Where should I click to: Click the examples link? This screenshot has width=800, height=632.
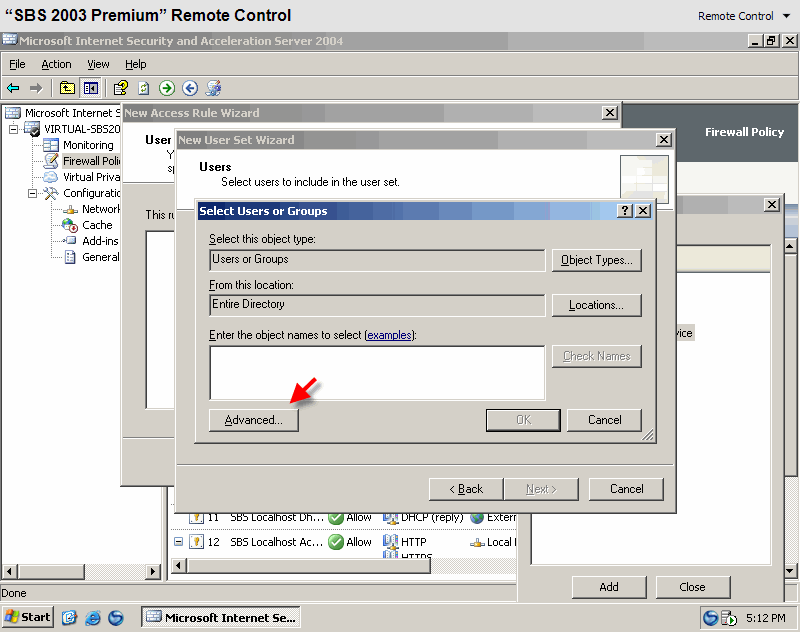[x=389, y=335]
